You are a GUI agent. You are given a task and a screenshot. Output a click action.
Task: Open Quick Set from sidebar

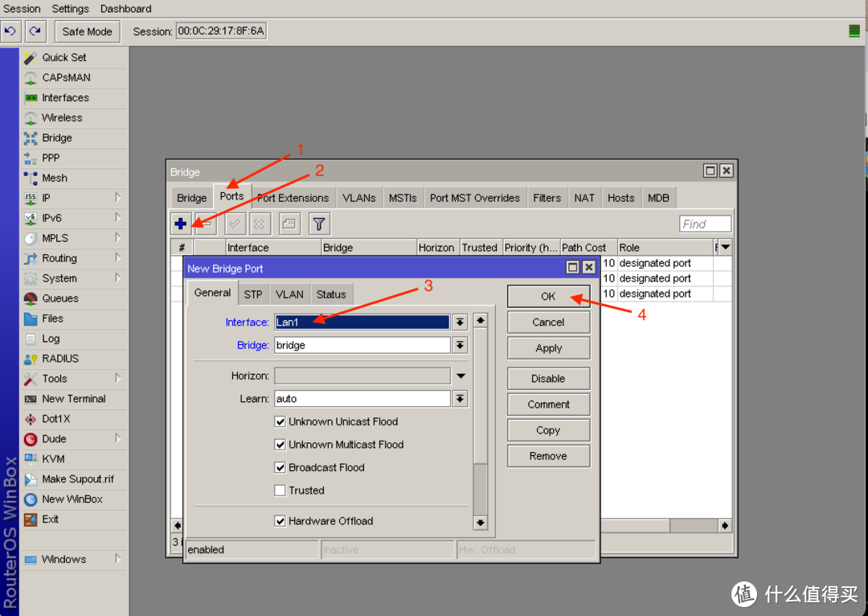tap(75, 58)
